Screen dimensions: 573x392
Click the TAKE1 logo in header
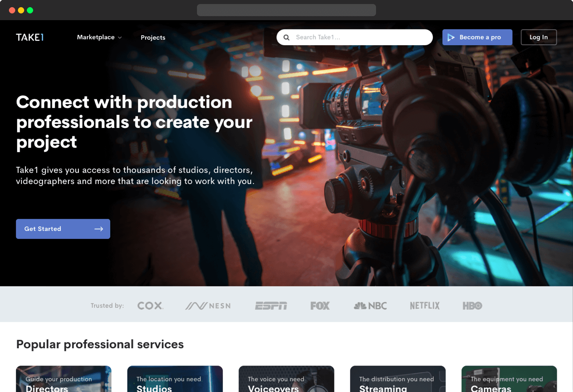pyautogui.click(x=30, y=38)
